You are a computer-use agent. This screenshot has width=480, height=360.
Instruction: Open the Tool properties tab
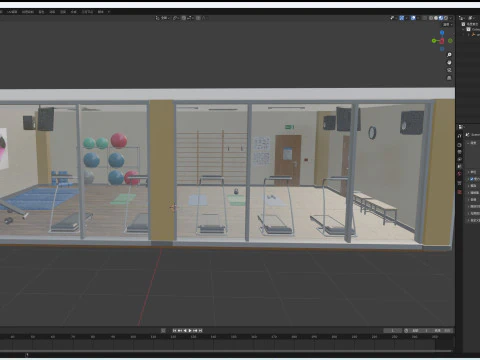coord(460,136)
